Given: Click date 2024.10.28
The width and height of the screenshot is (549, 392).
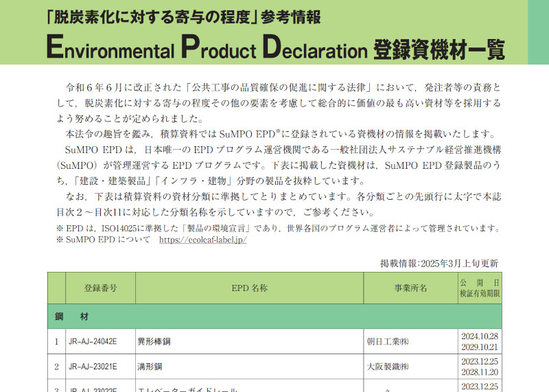Looking at the screenshot, I should point(480,336).
